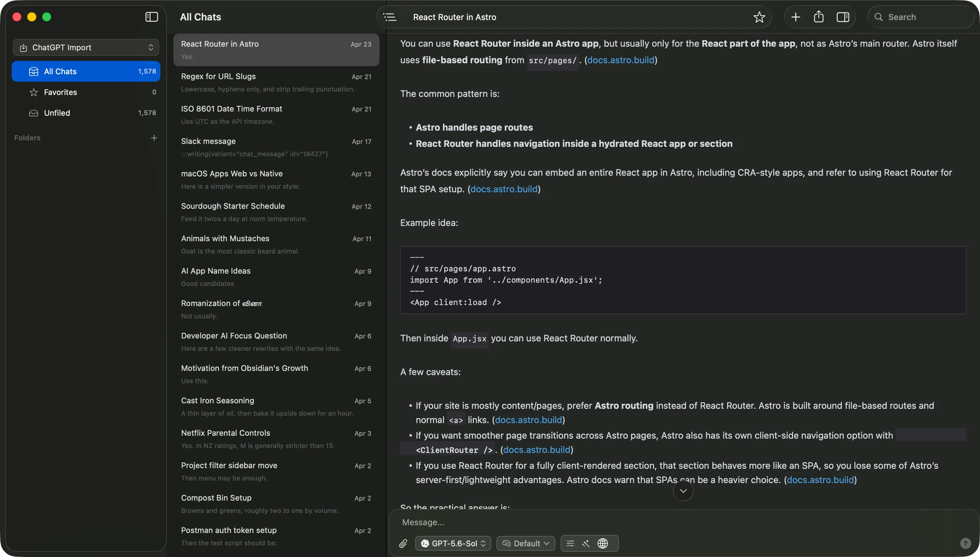980x557 pixels.
Task: Open the Compost Bin Setup chat
Action: pyautogui.click(x=276, y=504)
